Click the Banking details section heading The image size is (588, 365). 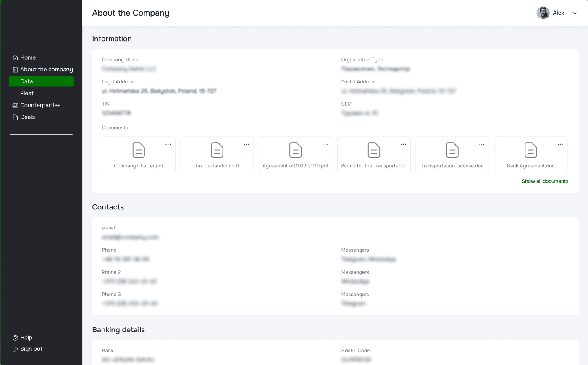pyautogui.click(x=118, y=330)
